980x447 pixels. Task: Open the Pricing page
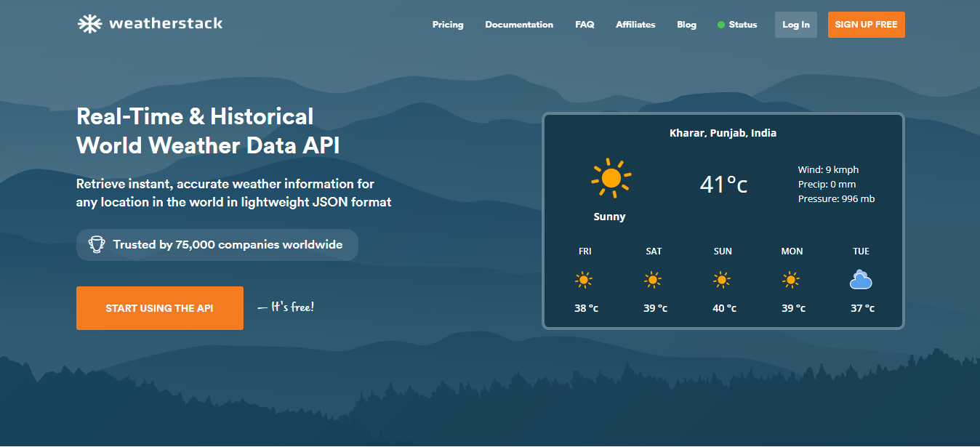(x=448, y=25)
